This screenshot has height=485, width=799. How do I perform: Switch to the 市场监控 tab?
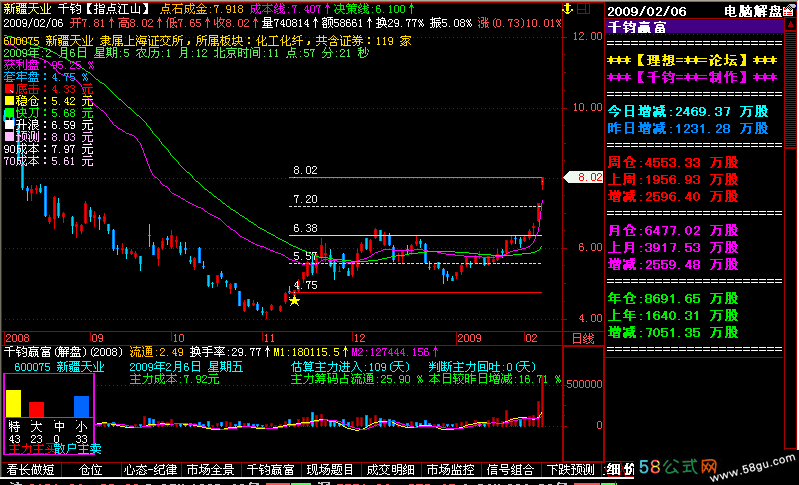pos(450,470)
